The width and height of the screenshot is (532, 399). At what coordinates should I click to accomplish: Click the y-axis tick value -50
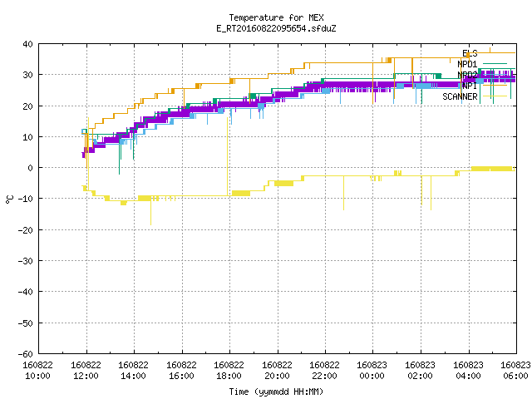click(26, 323)
